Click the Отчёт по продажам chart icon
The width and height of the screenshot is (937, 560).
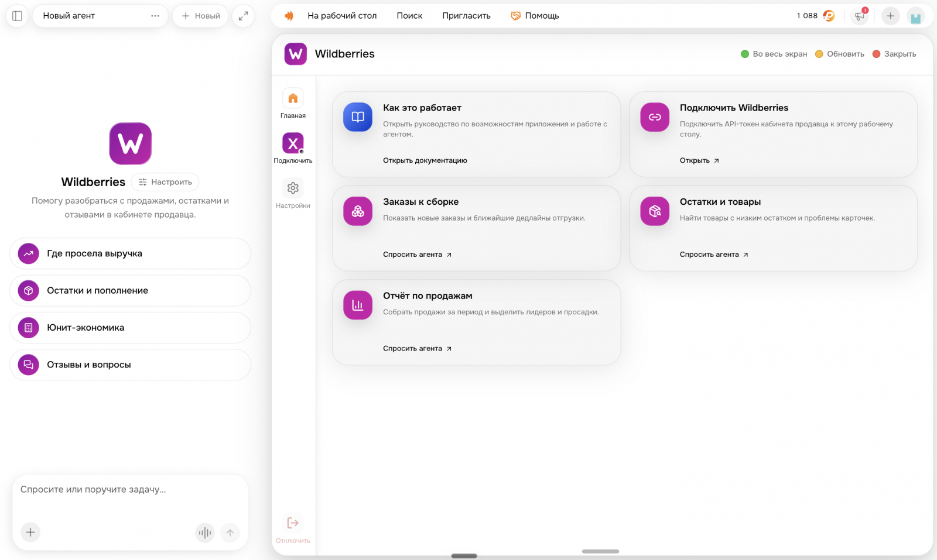point(358,305)
